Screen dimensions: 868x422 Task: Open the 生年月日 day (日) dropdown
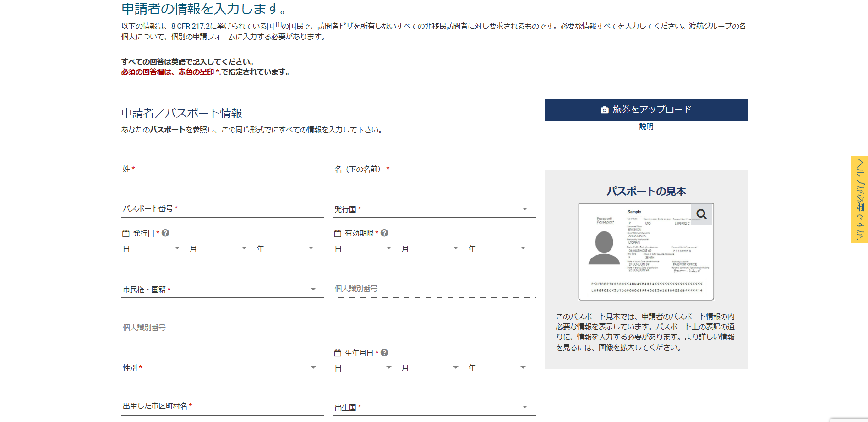[x=363, y=368]
